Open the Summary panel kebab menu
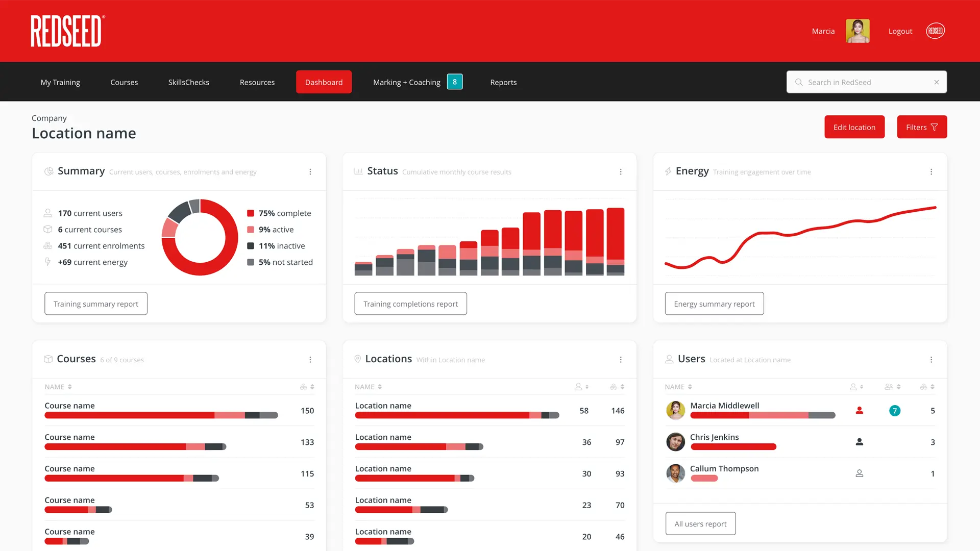Screen dimensions: 980x551 tap(310, 172)
